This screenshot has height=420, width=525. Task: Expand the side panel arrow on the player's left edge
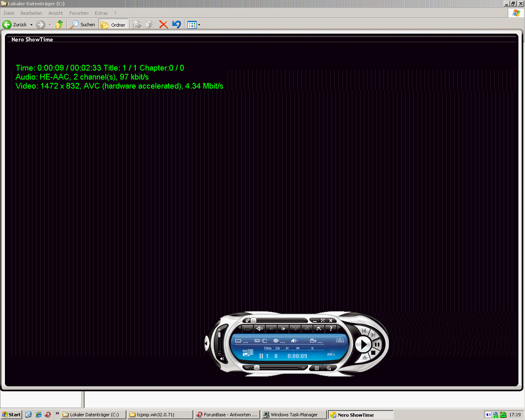(x=206, y=344)
